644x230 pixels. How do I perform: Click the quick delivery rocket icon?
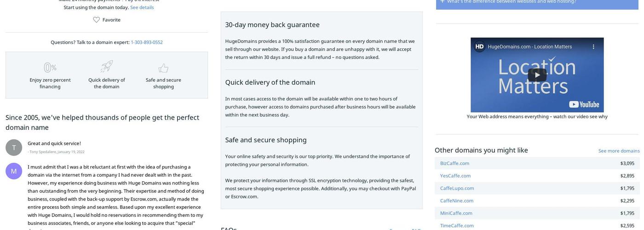107,67
